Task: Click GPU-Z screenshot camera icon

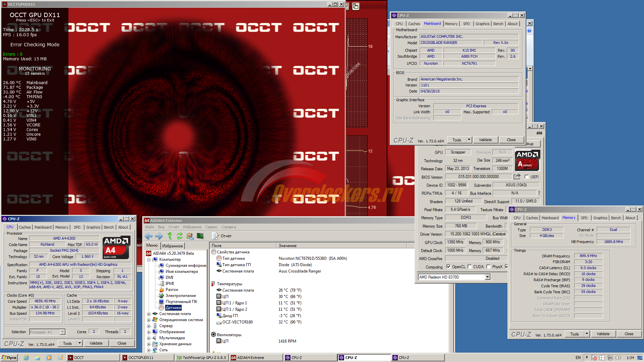Action: pyautogui.click(x=539, y=133)
